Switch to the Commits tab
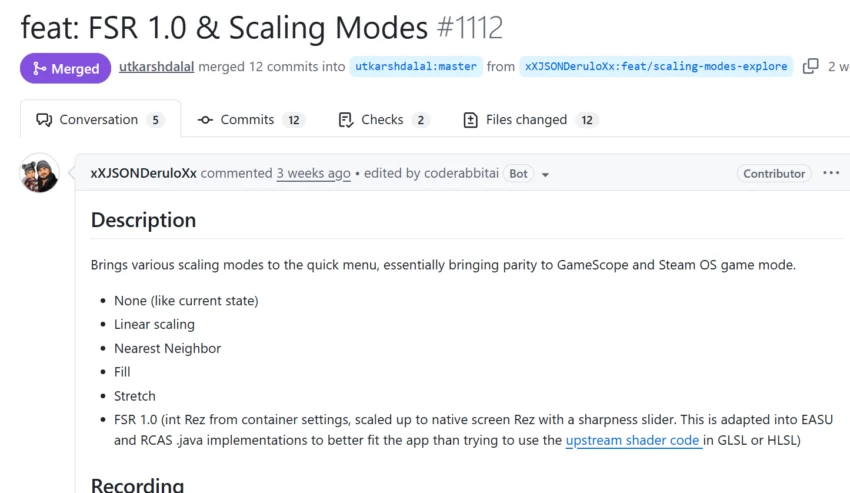The image size is (850, 493). (x=252, y=119)
